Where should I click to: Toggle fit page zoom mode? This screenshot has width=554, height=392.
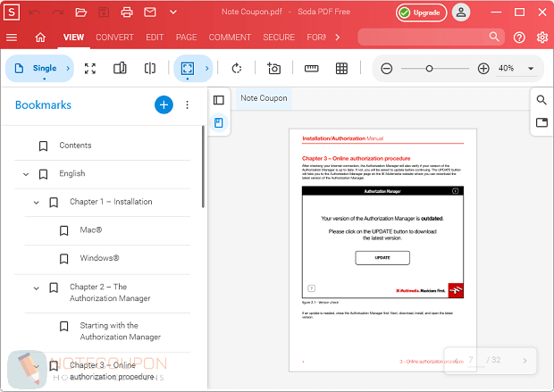click(x=188, y=68)
